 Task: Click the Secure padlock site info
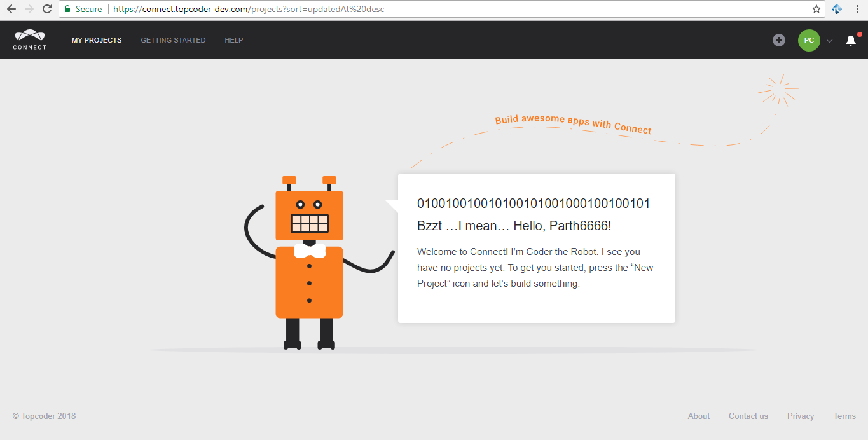pyautogui.click(x=83, y=9)
